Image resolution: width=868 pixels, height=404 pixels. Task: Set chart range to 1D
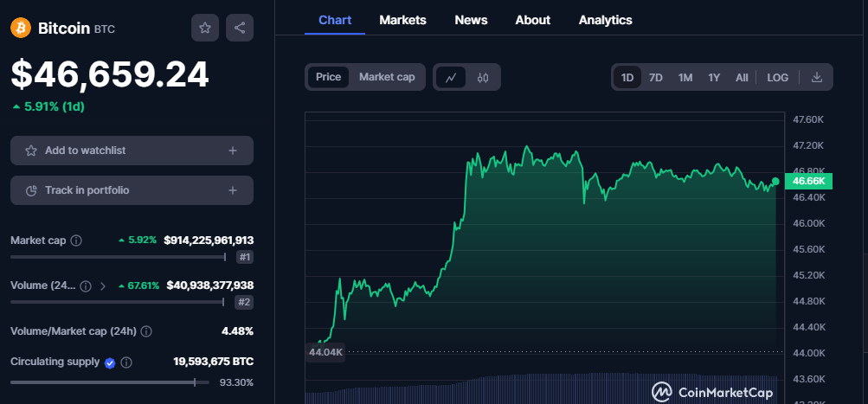(x=627, y=78)
